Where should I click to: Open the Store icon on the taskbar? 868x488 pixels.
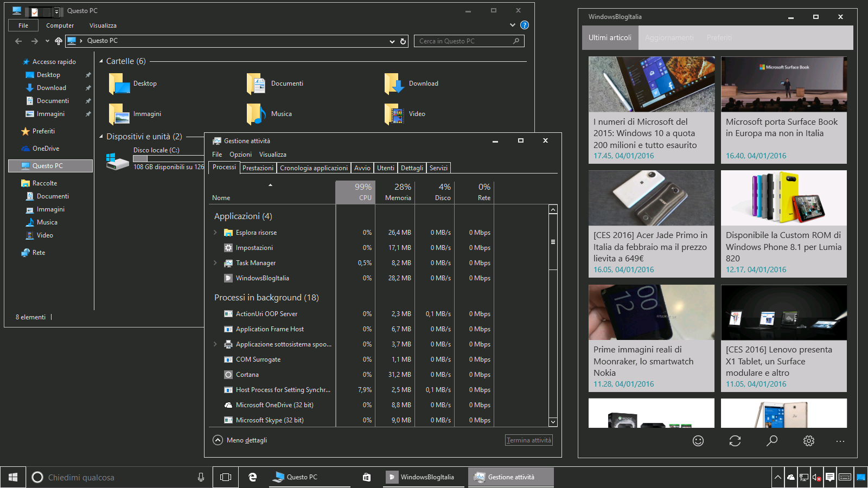click(367, 477)
